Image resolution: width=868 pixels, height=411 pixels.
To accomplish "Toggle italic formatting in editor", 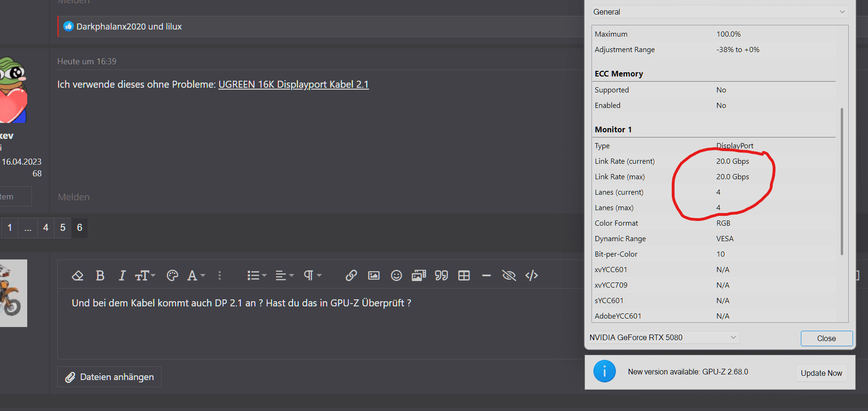I will click(122, 275).
